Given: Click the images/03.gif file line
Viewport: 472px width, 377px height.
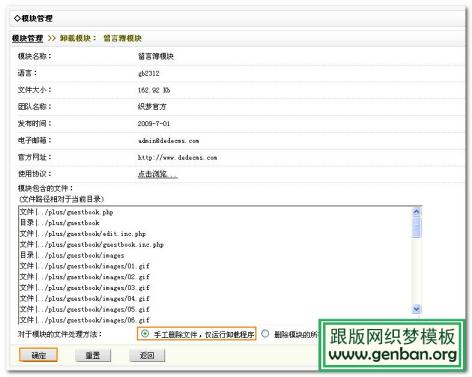Looking at the screenshot, I should pyautogui.click(x=85, y=288).
